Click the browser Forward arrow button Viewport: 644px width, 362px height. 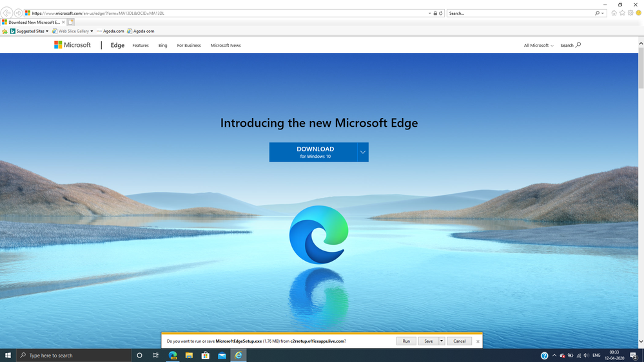pos(18,13)
